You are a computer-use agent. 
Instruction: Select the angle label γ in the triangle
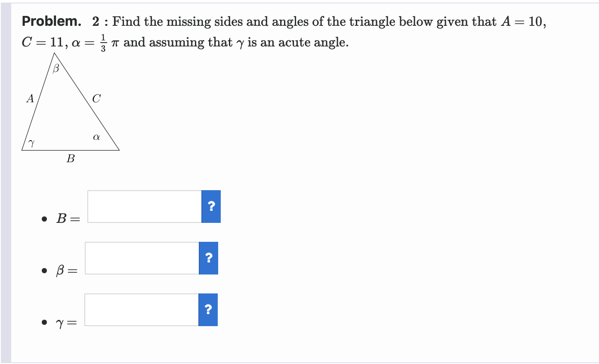point(31,142)
